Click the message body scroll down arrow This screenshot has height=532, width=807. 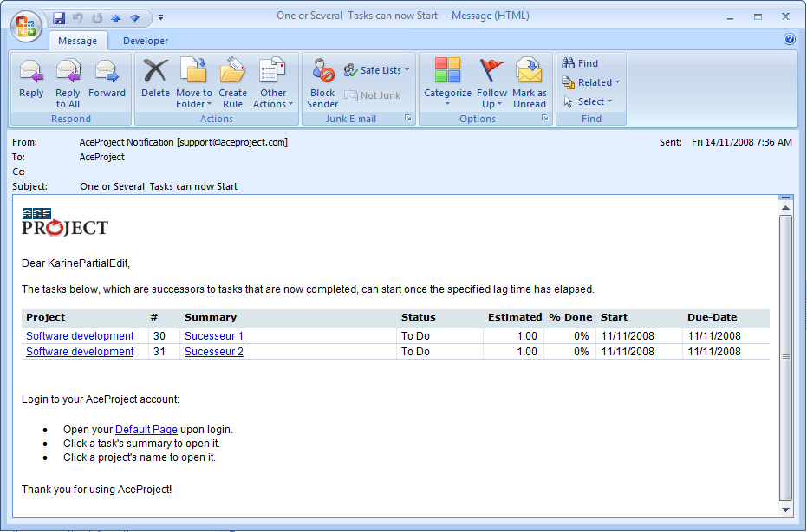(785, 509)
